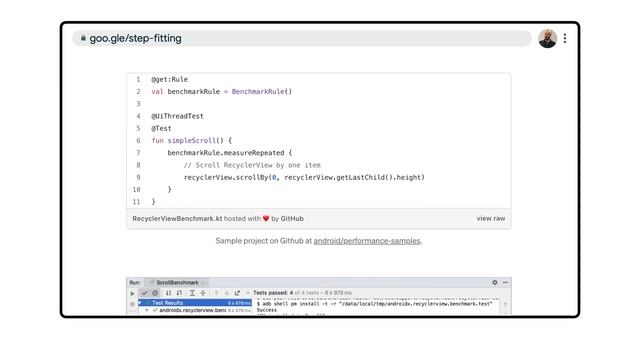Close the ScrollBenchmark run tab

click(203, 283)
